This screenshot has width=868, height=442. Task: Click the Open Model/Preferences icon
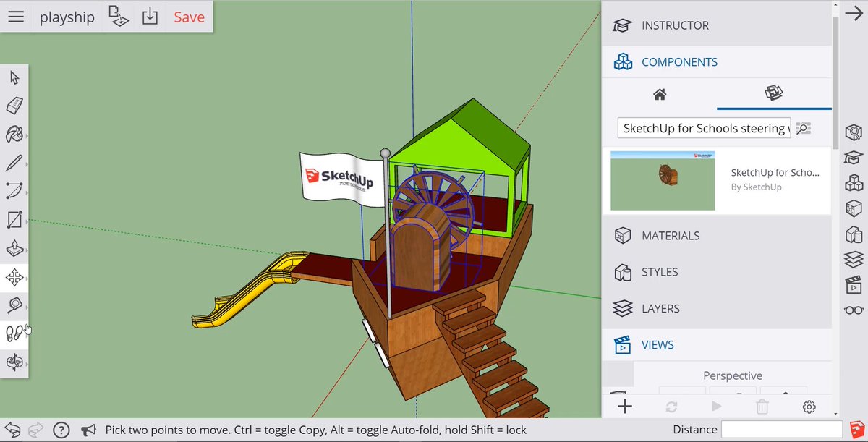coord(118,16)
